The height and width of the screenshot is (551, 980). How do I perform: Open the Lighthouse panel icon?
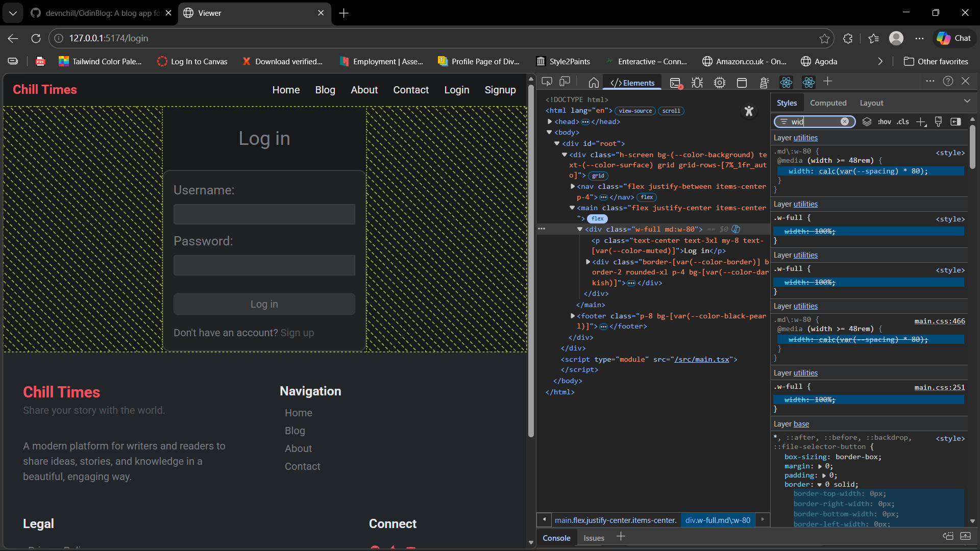(x=764, y=83)
